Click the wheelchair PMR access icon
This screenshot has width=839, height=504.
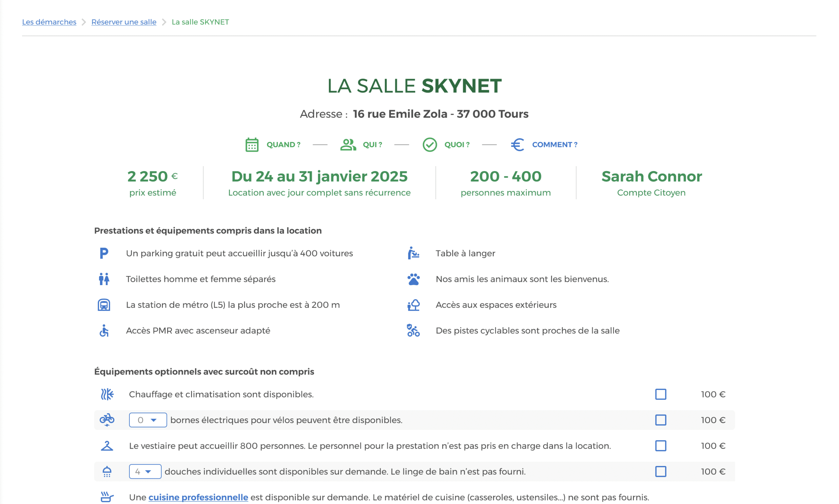coord(104,331)
